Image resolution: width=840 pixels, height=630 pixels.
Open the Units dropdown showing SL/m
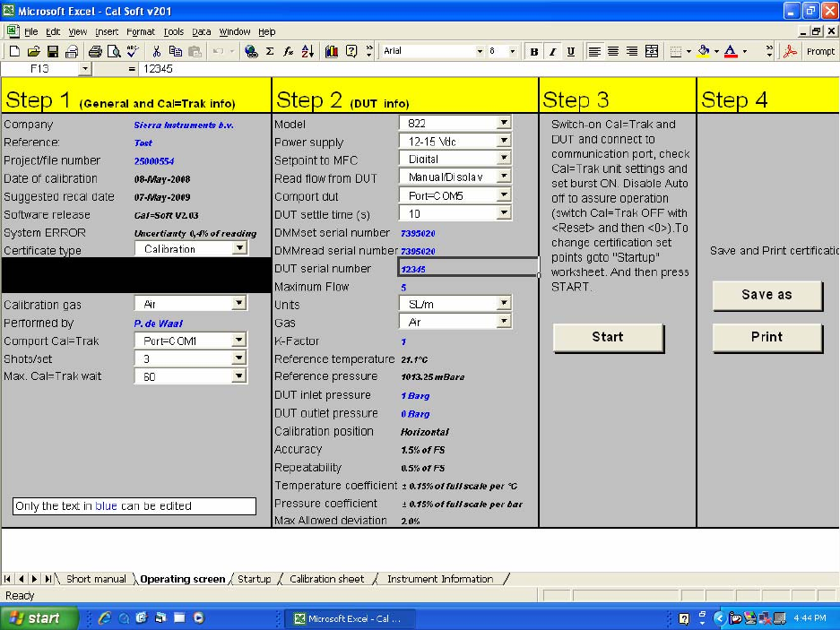point(504,303)
